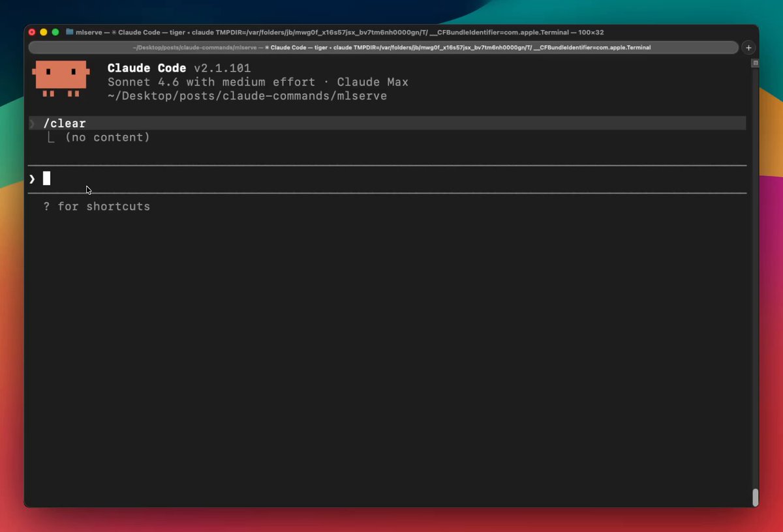
Task: Click the small pane icon above the scrollbar
Action: pos(755,63)
